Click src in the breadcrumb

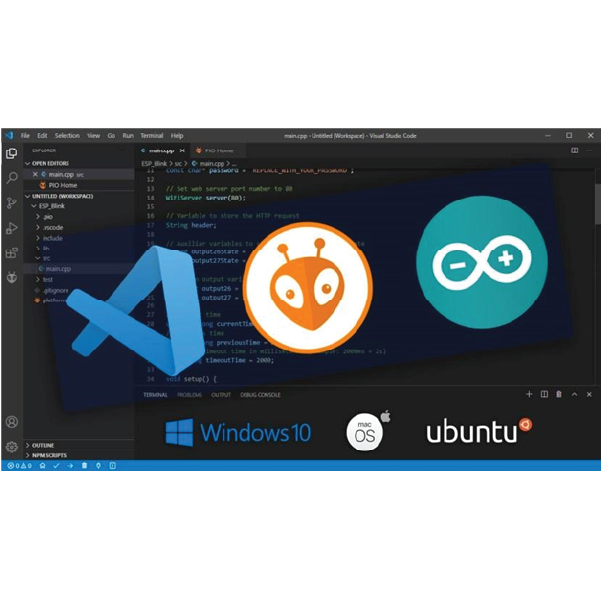[x=178, y=164]
